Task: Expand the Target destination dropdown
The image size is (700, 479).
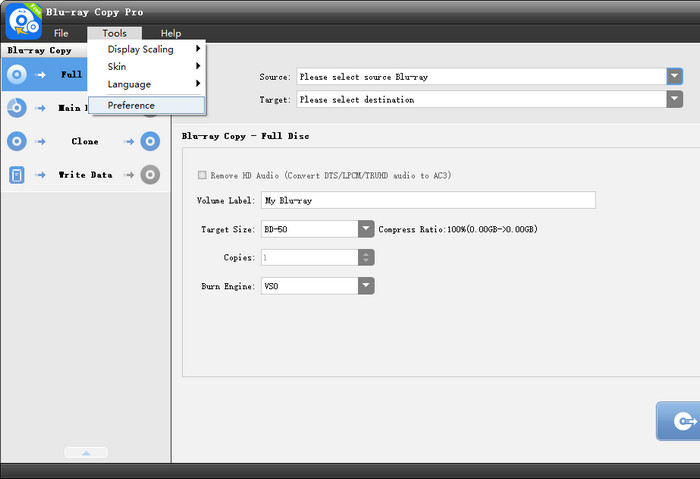Action: pos(674,99)
